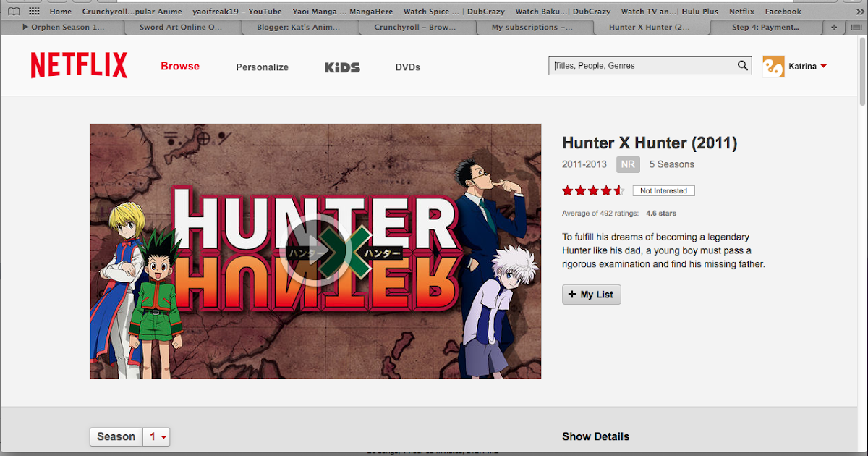868x456 pixels.
Task: Expand Show Details
Action: tap(595, 436)
